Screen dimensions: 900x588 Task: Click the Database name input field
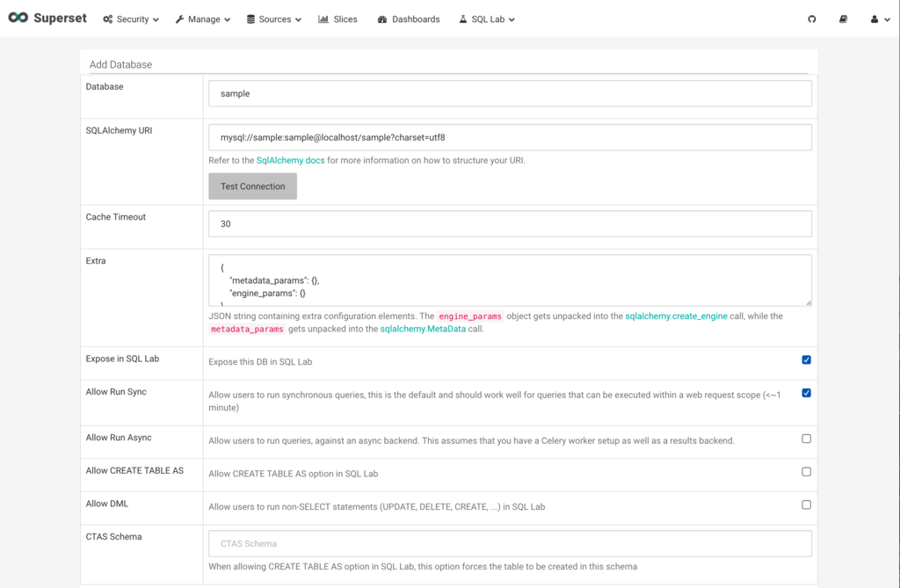click(x=510, y=93)
